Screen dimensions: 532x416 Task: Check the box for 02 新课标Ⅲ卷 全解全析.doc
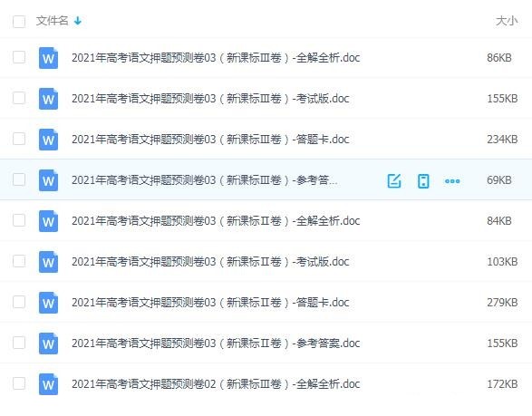[x=19, y=383]
